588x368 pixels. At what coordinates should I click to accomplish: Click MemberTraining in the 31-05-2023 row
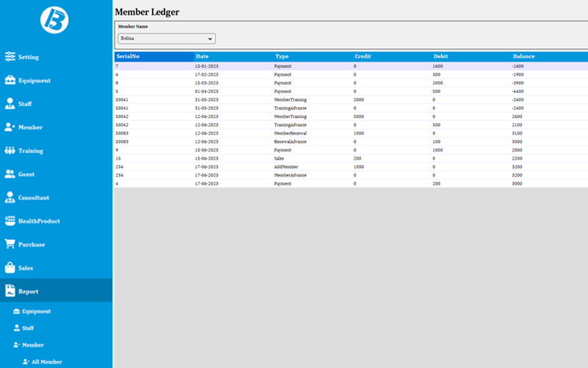[x=290, y=100]
